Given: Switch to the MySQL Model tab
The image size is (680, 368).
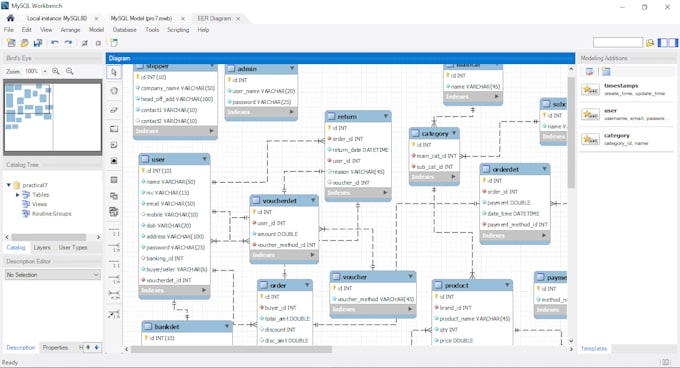Looking at the screenshot, I should (x=141, y=18).
